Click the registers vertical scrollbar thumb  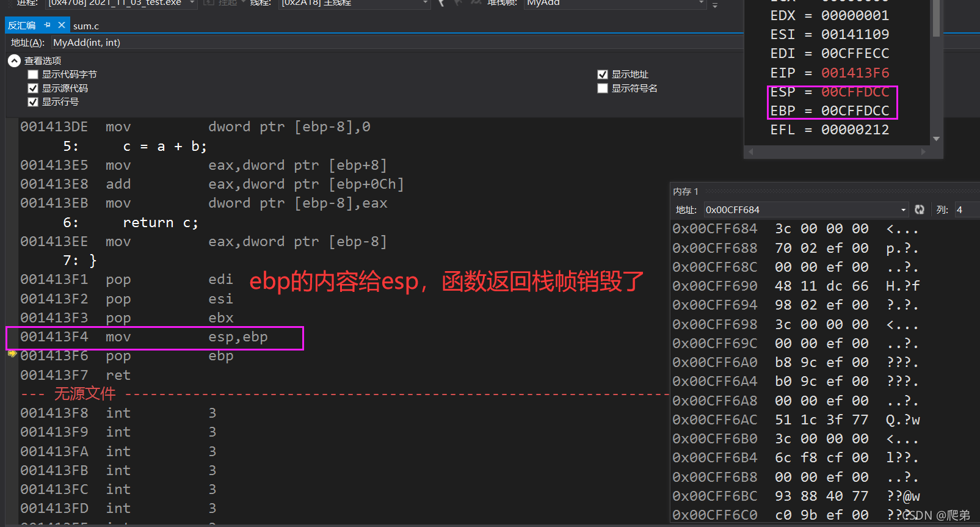coord(936,18)
